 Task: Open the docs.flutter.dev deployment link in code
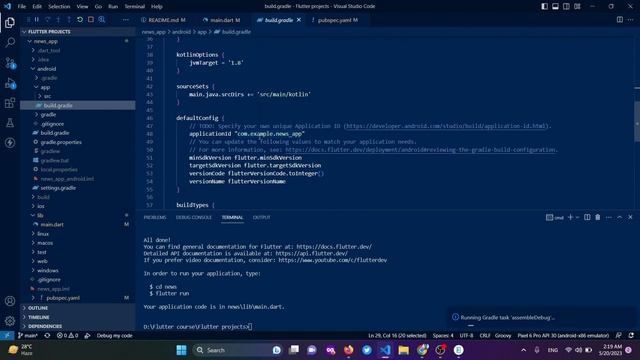420,150
